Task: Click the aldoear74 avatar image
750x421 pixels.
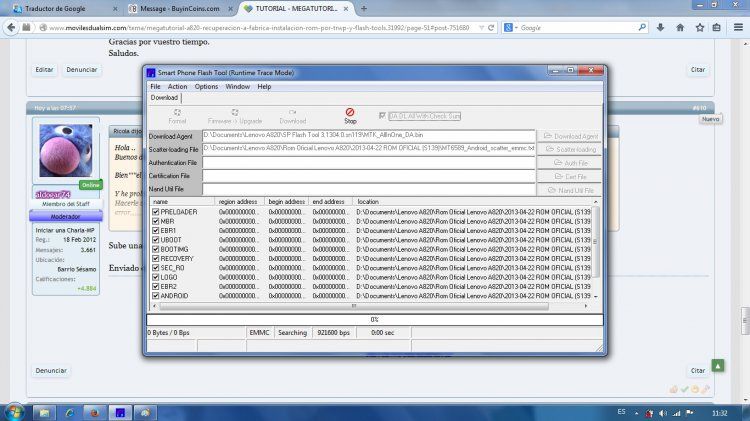Action: [66, 151]
